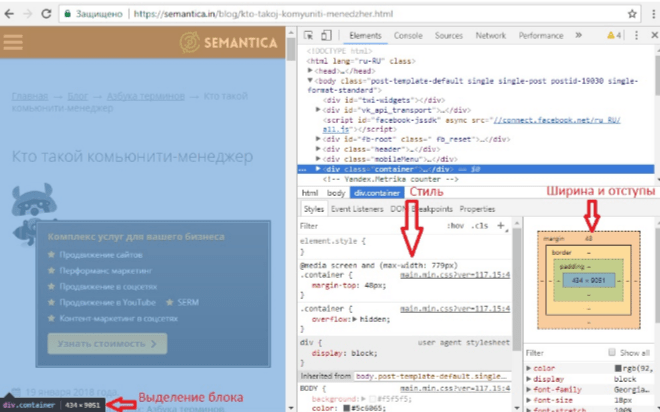The width and height of the screenshot is (660, 412).
Task: Open the warnings count indicator
Action: [614, 36]
